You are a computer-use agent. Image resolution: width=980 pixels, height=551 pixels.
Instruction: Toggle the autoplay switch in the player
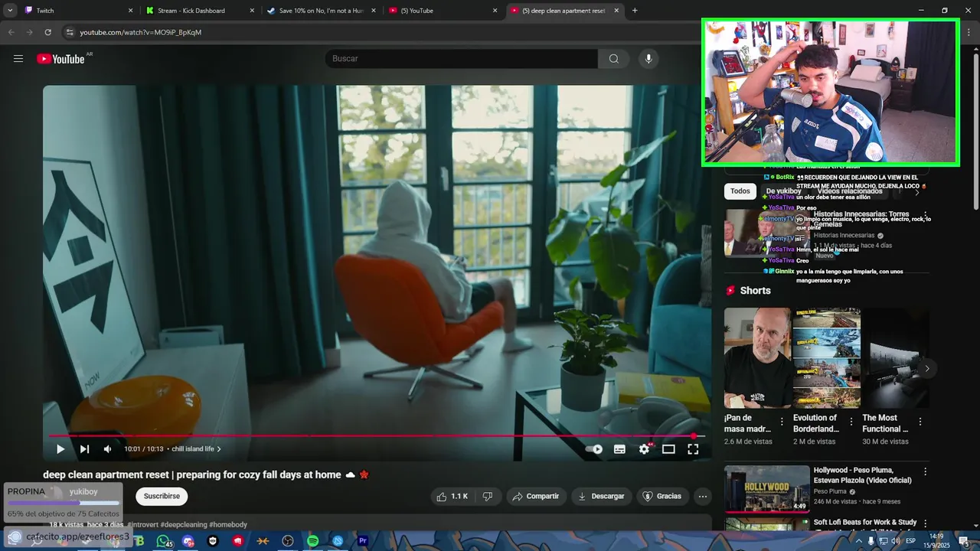[595, 449]
